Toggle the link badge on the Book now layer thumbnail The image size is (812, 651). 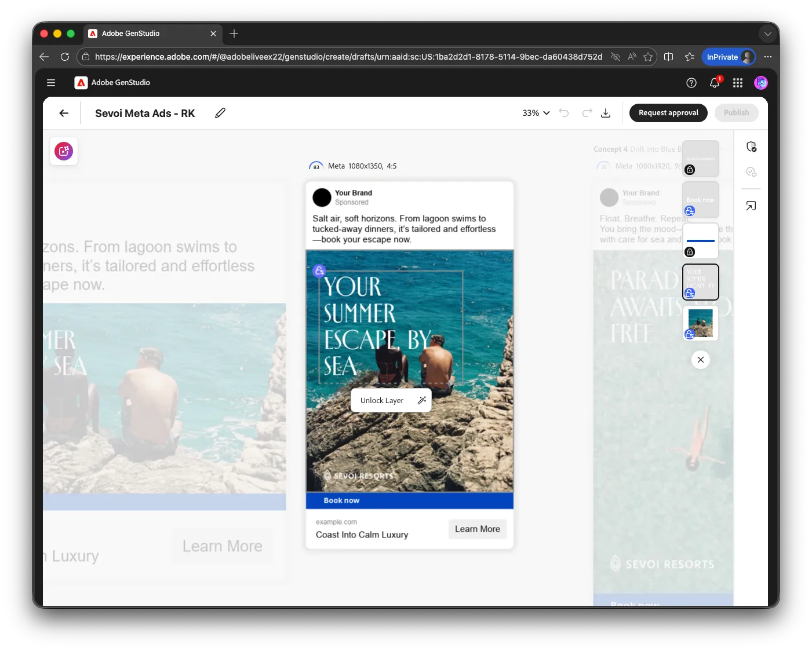pyautogui.click(x=690, y=211)
